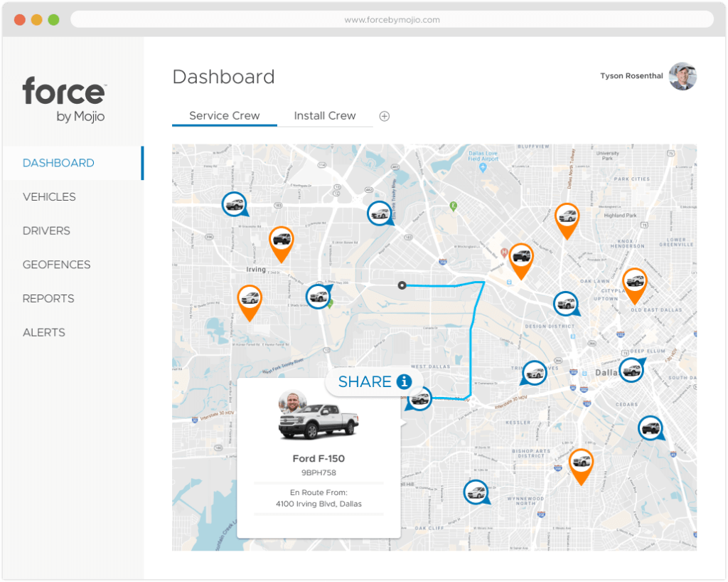The width and height of the screenshot is (728, 582).
Task: Click the hospital H marker on map
Action: pos(504,253)
